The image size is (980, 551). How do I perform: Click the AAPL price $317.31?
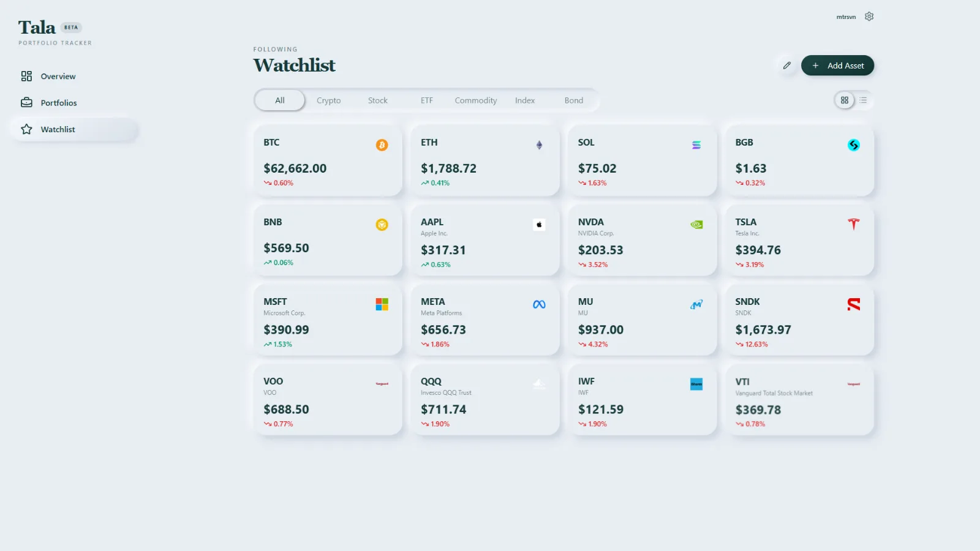click(x=443, y=250)
